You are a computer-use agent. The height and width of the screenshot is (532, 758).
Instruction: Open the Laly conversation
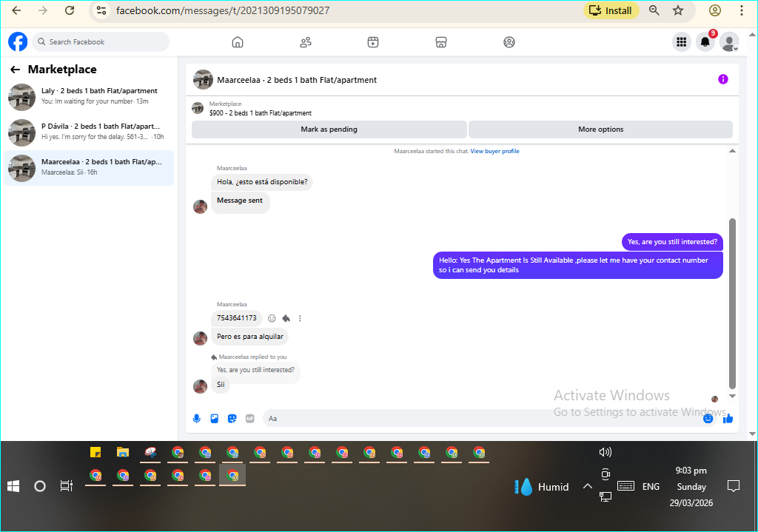click(89, 97)
